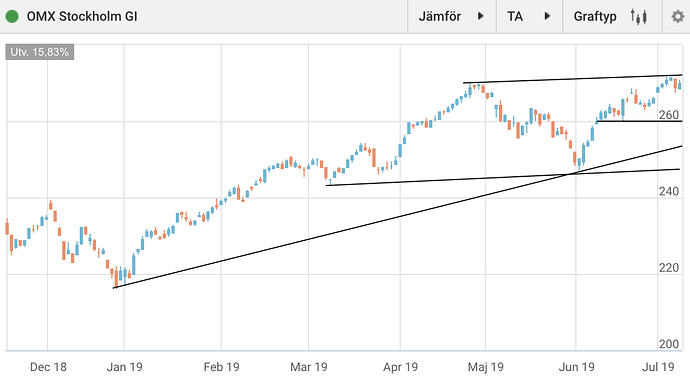Click the green status dot icon

pyautogui.click(x=12, y=17)
